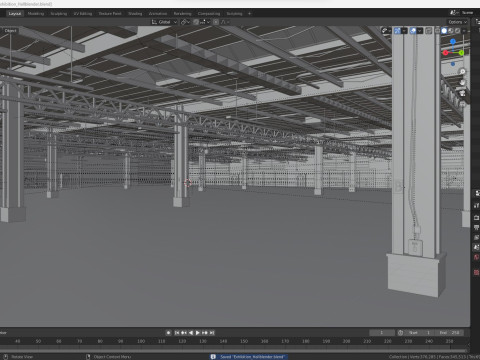Jump to next keyframe
The image size is (480, 360).
[x=205, y=333]
